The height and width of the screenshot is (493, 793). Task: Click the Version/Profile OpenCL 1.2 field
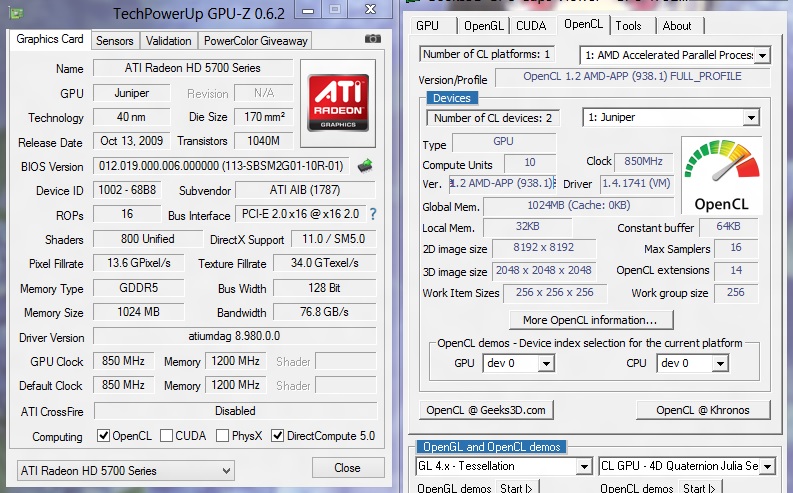[632, 76]
